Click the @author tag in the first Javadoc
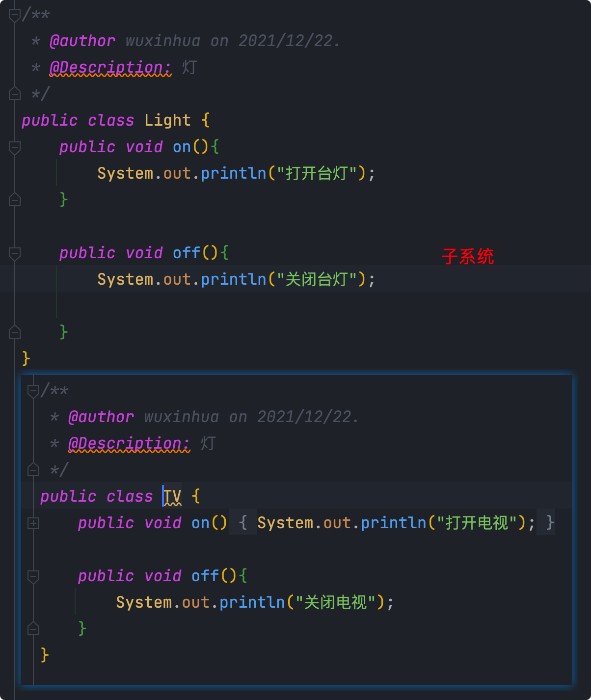Viewport: 591px width, 700px height. pos(82,41)
